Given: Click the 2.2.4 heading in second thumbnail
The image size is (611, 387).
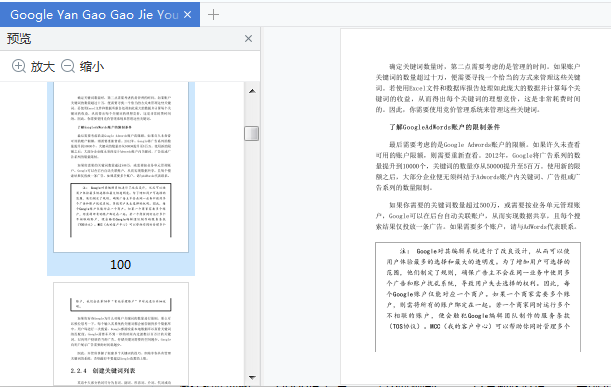Looking at the screenshot, I should click(103, 371).
